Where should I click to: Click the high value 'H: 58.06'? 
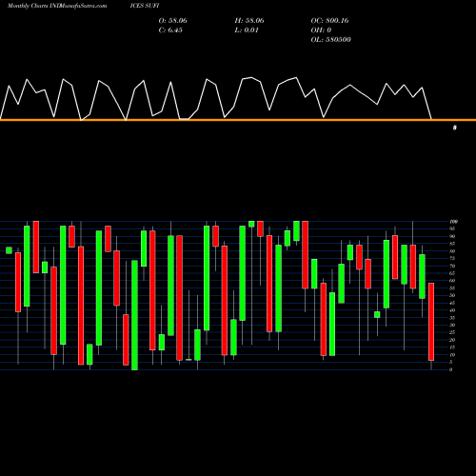pyautogui.click(x=249, y=21)
